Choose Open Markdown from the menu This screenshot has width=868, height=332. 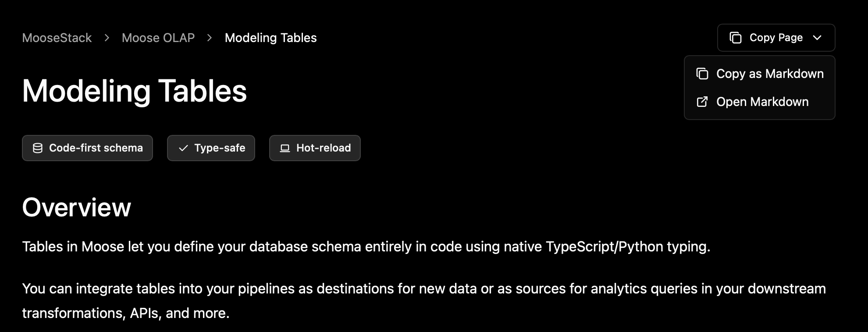tap(762, 102)
